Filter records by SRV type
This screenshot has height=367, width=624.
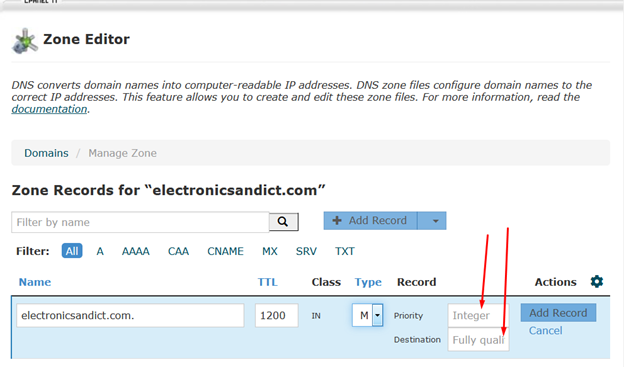click(306, 252)
